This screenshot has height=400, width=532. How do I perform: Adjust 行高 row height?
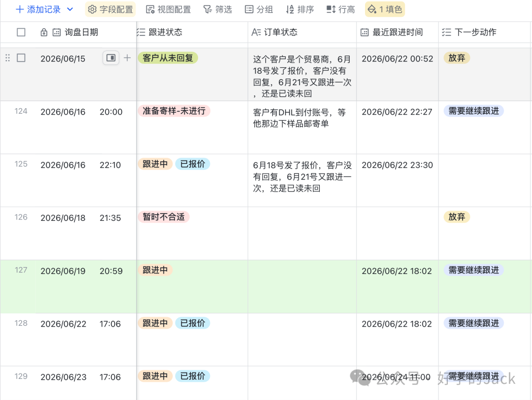point(341,9)
